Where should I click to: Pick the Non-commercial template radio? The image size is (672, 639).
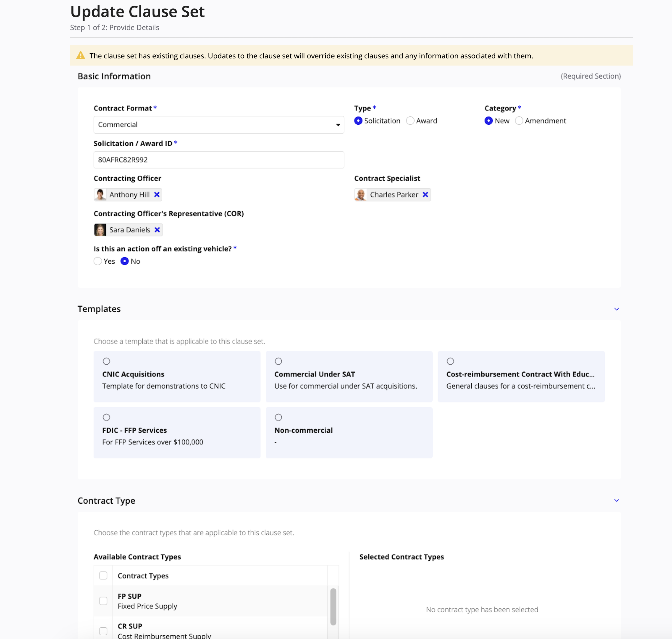tap(278, 417)
